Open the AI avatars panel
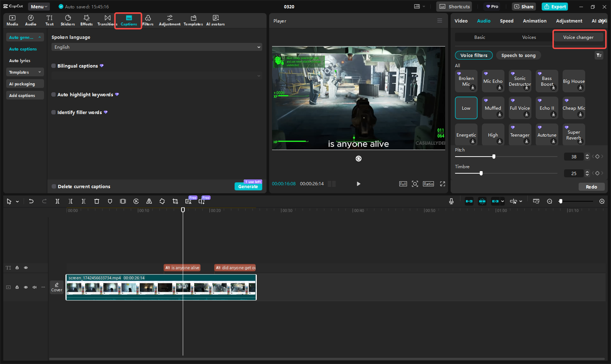 tap(215, 20)
